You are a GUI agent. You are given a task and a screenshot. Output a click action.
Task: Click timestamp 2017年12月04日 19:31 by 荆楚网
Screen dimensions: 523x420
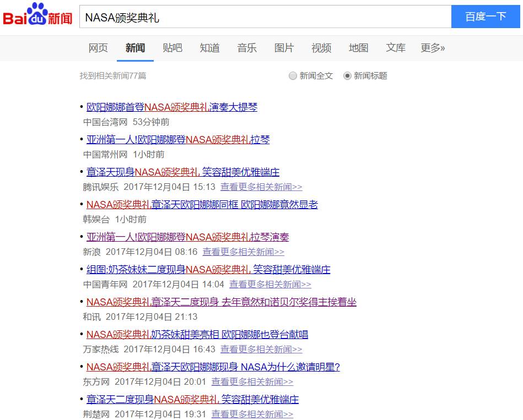tap(160, 414)
